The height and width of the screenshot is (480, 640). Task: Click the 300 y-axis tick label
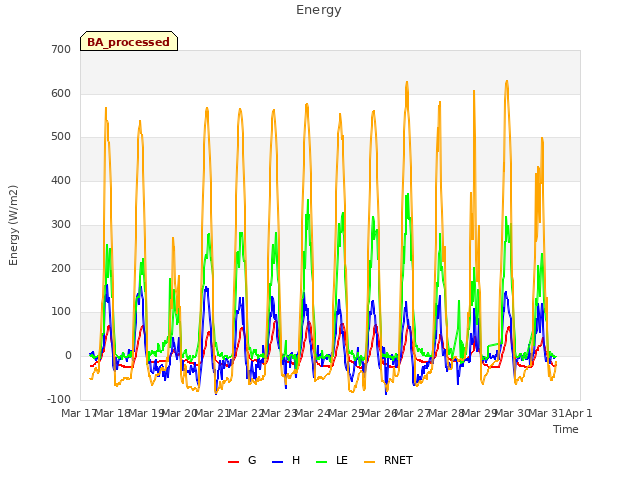[x=61, y=224]
